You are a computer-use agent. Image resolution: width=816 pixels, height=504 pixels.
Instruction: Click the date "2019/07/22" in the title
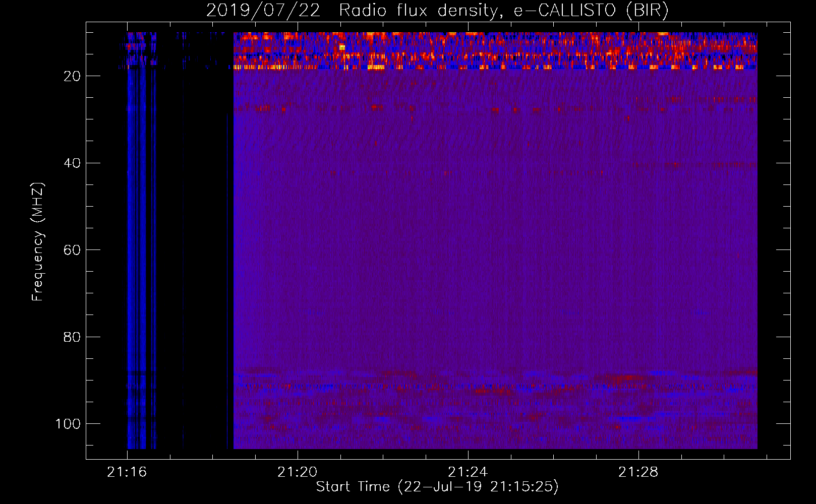(263, 11)
